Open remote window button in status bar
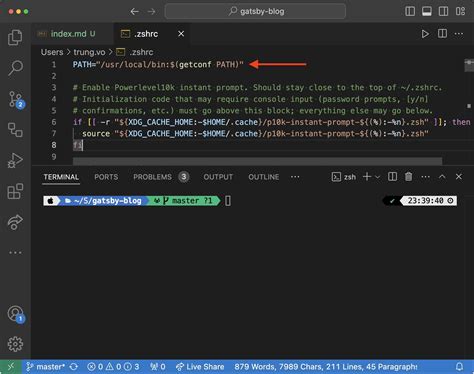474x374 pixels. coord(11,367)
